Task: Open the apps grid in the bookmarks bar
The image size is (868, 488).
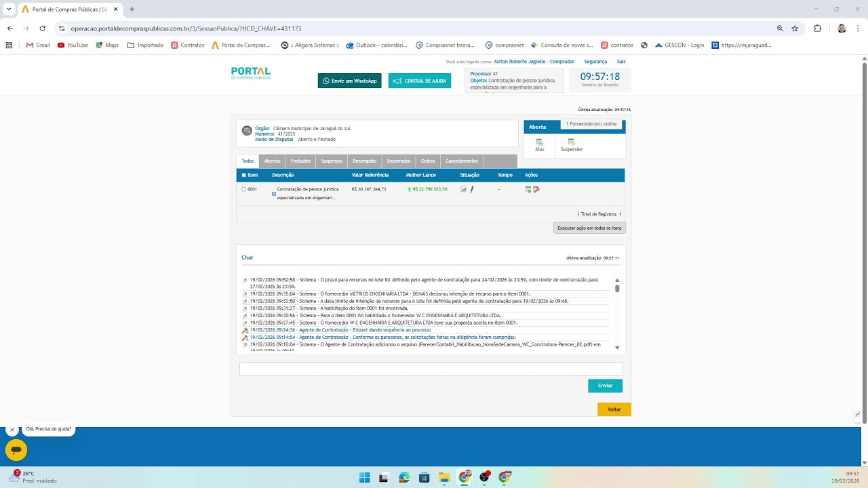Action: click(x=9, y=45)
